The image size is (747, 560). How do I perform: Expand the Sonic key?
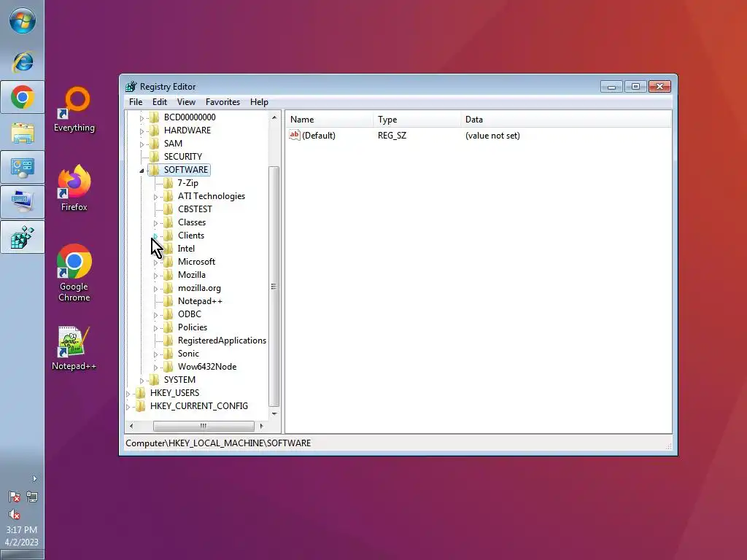coord(155,354)
